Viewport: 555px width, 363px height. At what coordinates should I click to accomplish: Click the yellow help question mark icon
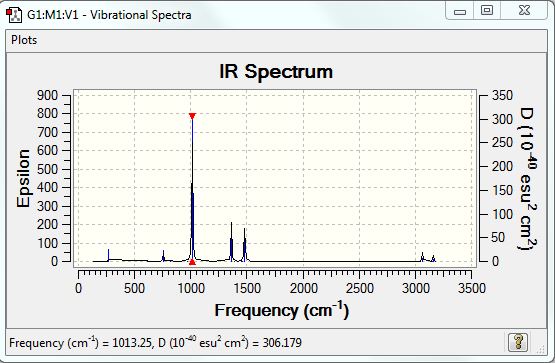tap(517, 342)
